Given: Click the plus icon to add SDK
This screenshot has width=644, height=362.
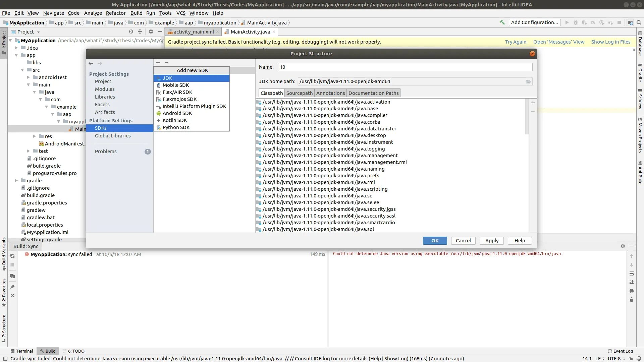Looking at the screenshot, I should (158, 63).
